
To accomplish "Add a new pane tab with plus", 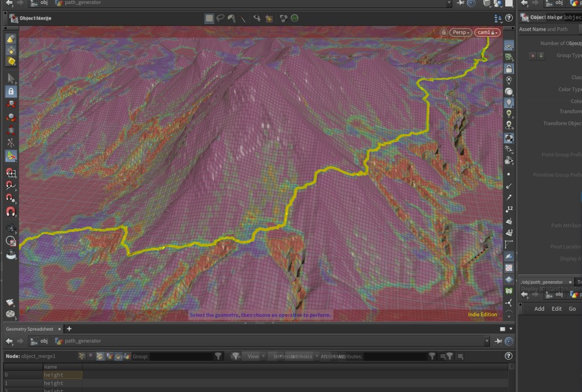I will [x=69, y=329].
